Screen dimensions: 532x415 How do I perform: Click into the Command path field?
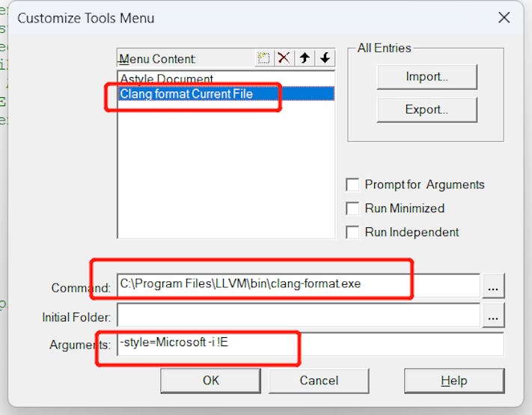(x=299, y=286)
